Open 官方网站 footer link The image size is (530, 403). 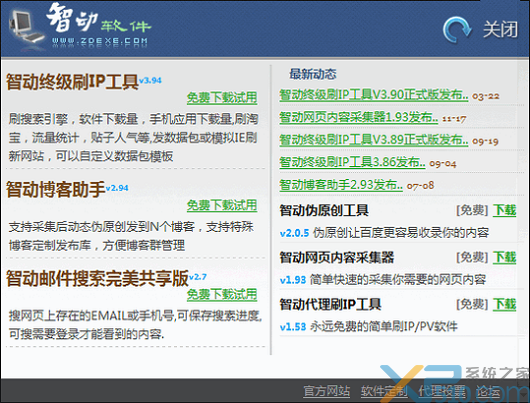click(326, 392)
